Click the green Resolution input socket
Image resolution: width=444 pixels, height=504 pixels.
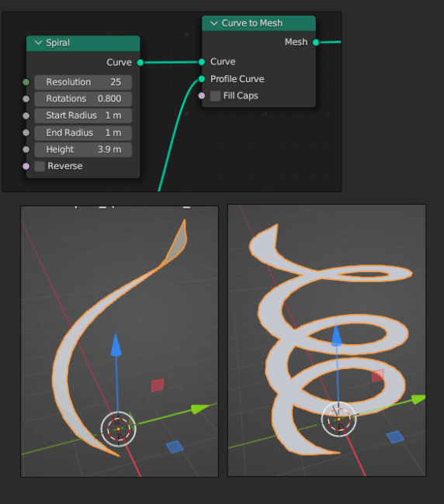26,82
